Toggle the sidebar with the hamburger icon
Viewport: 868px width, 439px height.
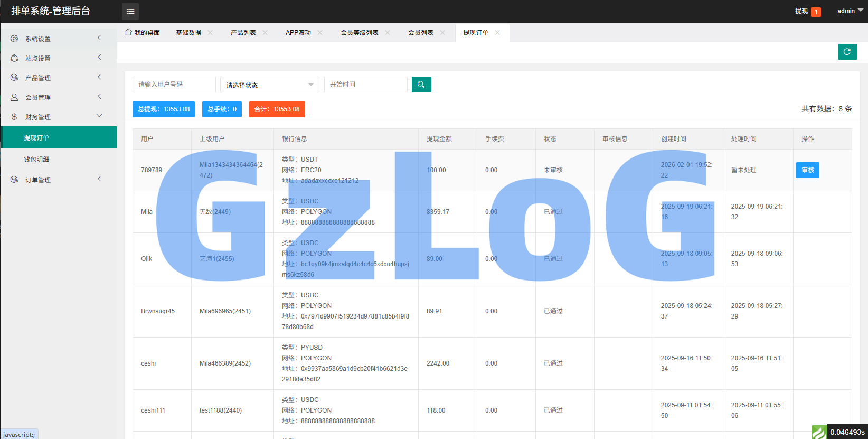click(130, 12)
